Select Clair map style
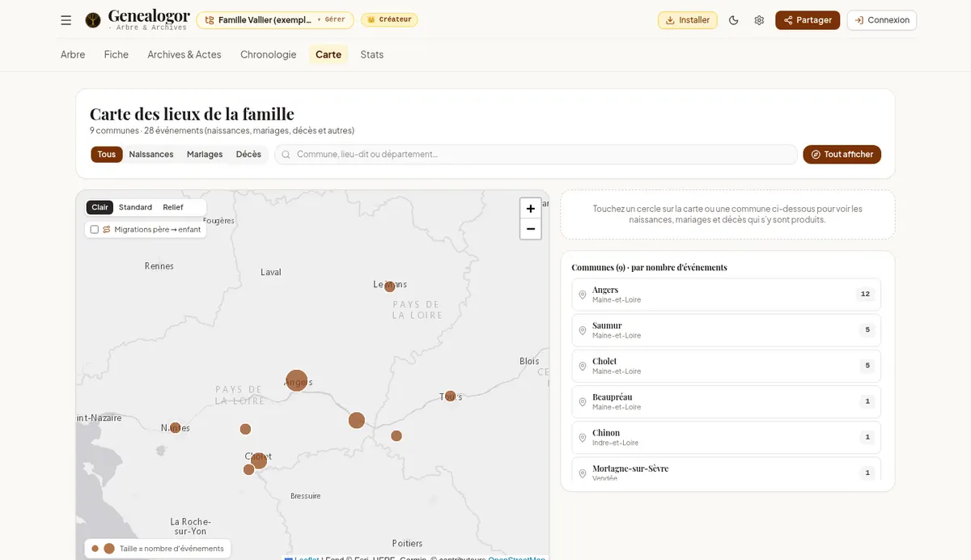The image size is (971, 560). click(100, 207)
